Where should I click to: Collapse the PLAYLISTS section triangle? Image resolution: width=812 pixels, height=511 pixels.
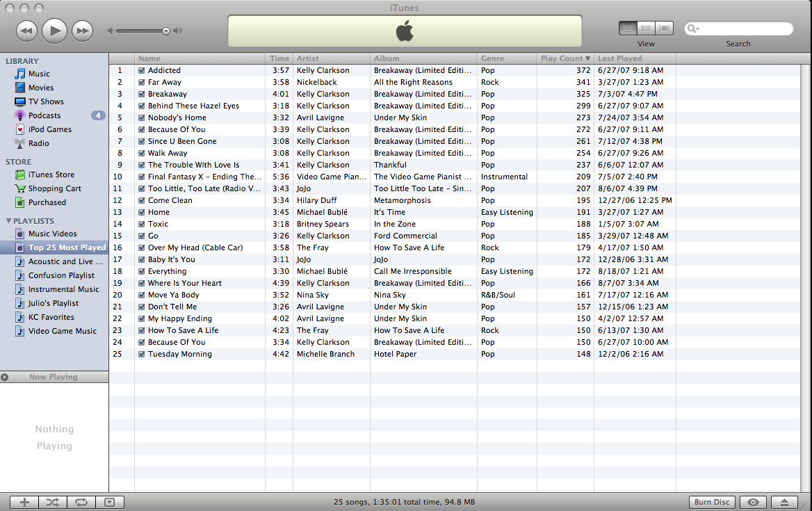click(x=8, y=221)
